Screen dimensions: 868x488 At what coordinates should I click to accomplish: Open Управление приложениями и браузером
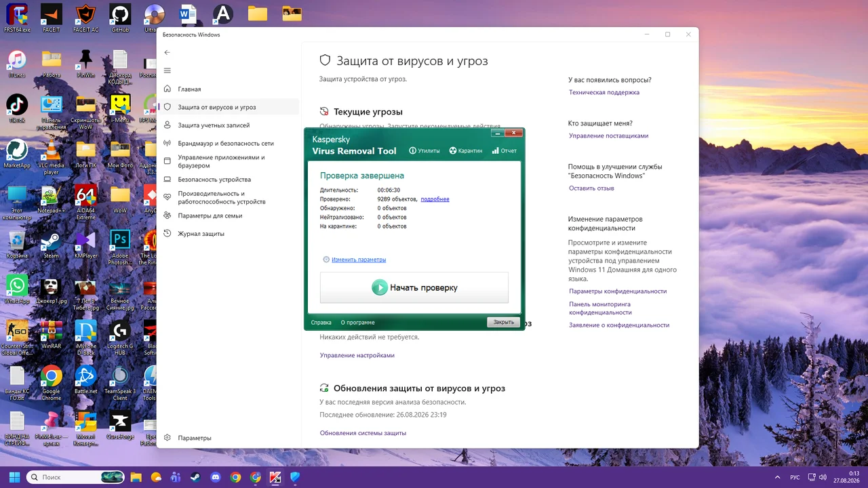click(229, 161)
